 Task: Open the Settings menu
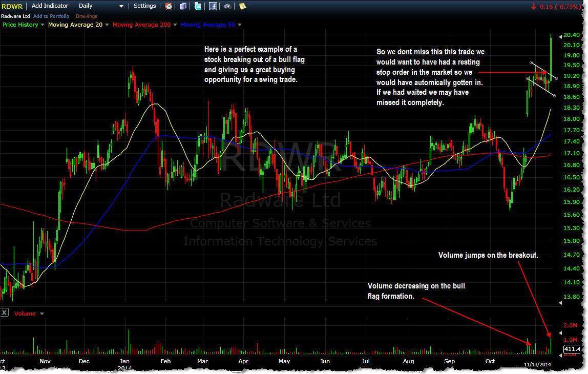(x=144, y=6)
